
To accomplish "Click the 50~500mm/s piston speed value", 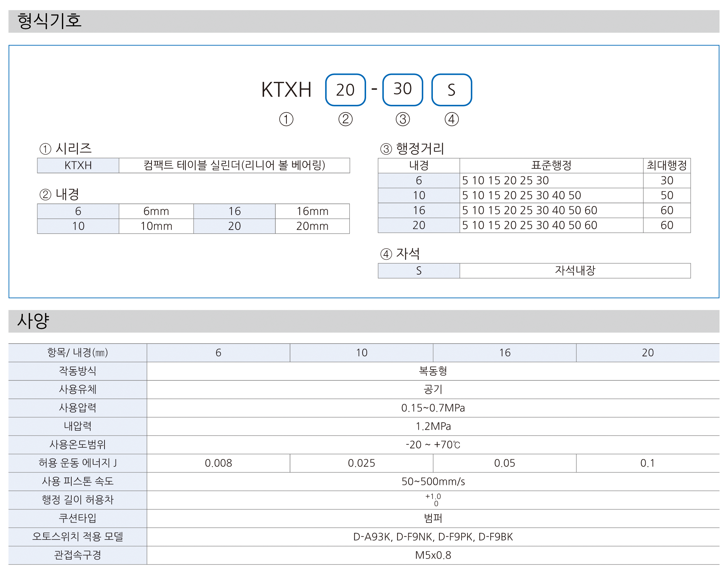I will pos(433,481).
